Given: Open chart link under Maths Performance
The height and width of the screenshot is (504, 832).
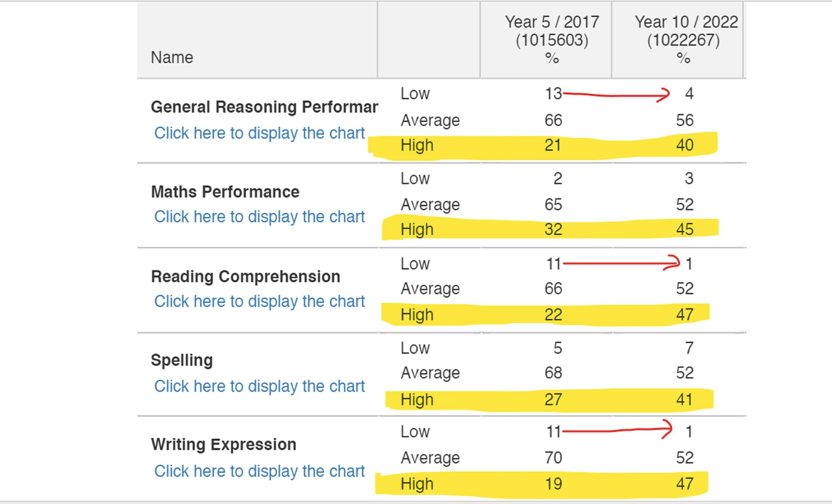Looking at the screenshot, I should click(x=259, y=217).
